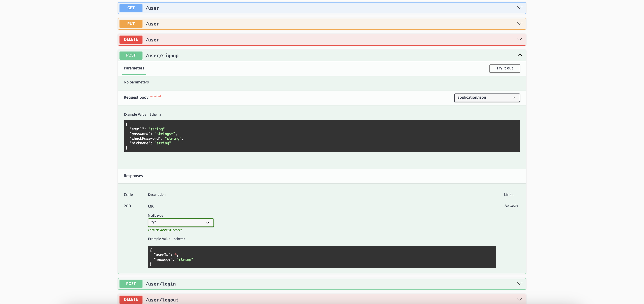Expand the POST /user/login chevron

point(519,284)
